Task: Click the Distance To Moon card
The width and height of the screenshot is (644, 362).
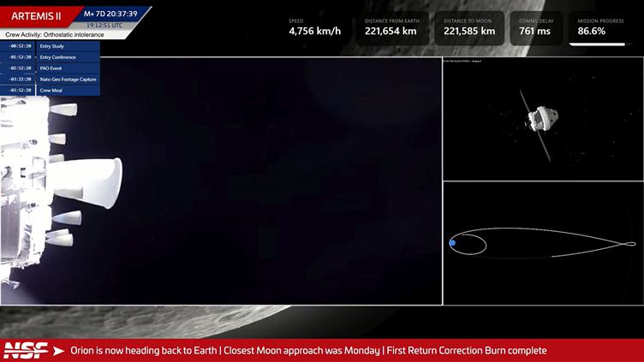Action: [x=469, y=28]
